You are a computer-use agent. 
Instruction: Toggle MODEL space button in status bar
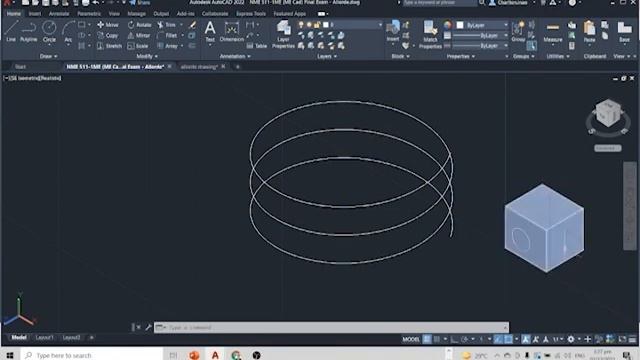pos(411,339)
